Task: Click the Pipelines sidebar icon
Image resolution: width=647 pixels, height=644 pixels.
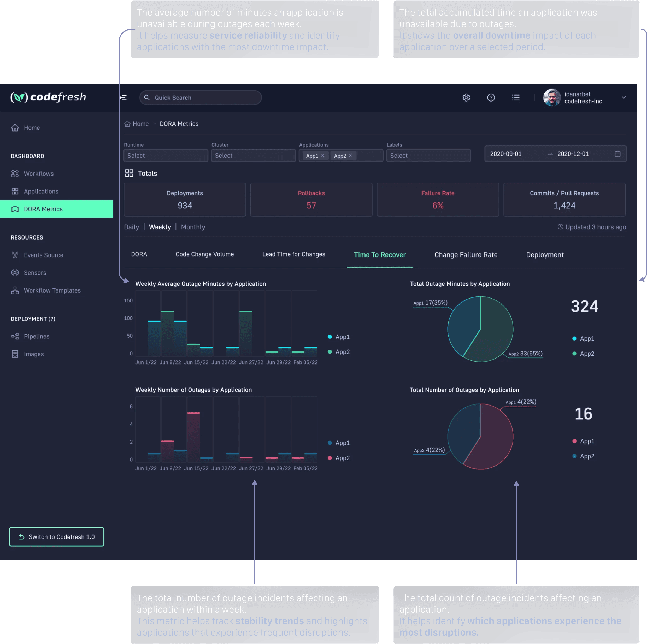Action: [x=15, y=336]
